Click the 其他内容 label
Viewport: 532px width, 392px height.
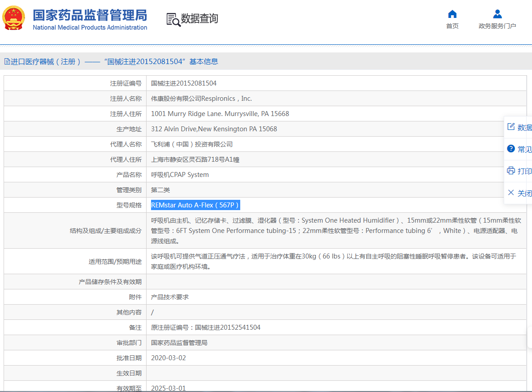click(x=129, y=312)
